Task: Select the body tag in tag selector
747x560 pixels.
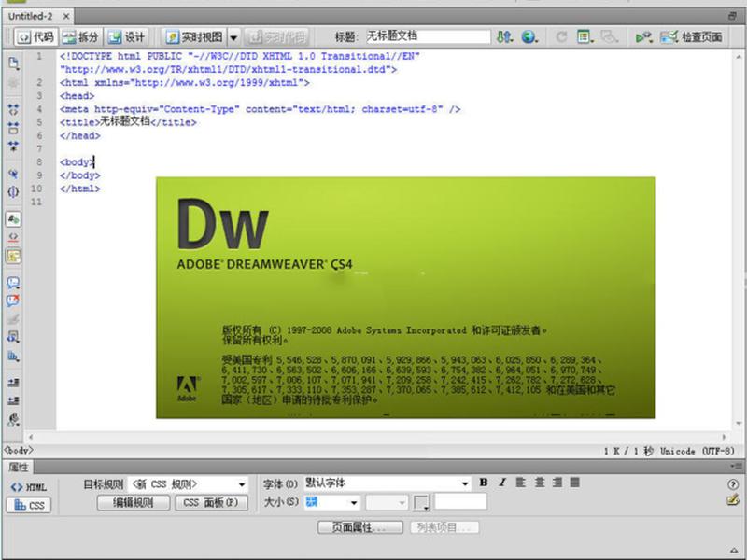Action: click(19, 450)
